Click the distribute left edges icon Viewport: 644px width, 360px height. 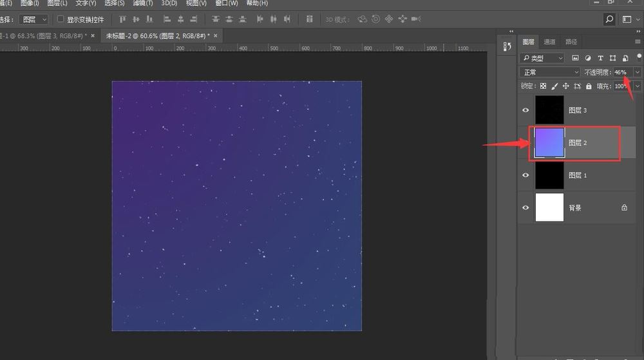coord(260,19)
